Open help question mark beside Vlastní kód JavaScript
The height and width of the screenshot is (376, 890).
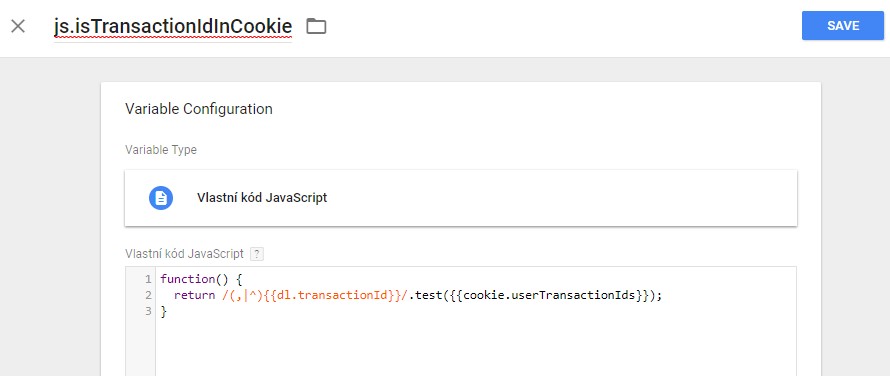(257, 254)
